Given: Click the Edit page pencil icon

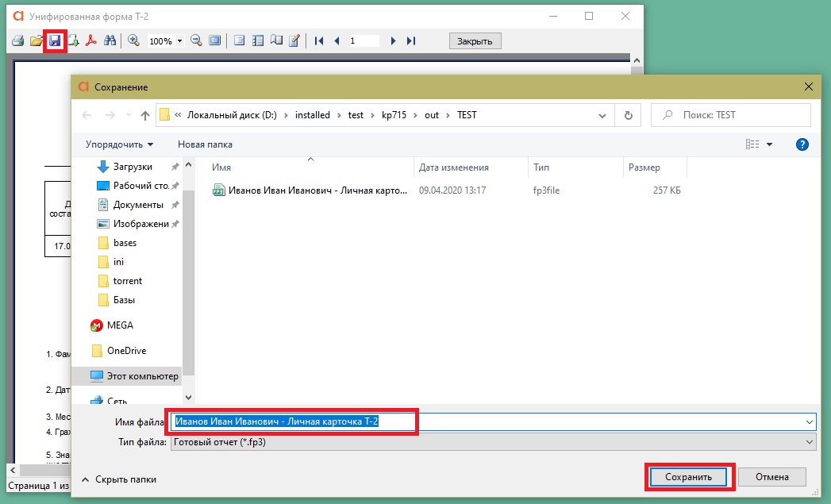Looking at the screenshot, I should [x=294, y=40].
